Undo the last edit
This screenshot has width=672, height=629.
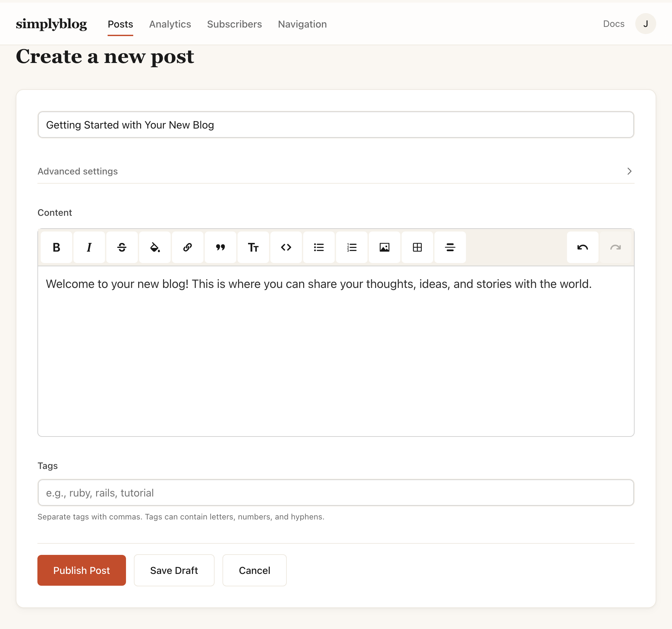pos(582,247)
